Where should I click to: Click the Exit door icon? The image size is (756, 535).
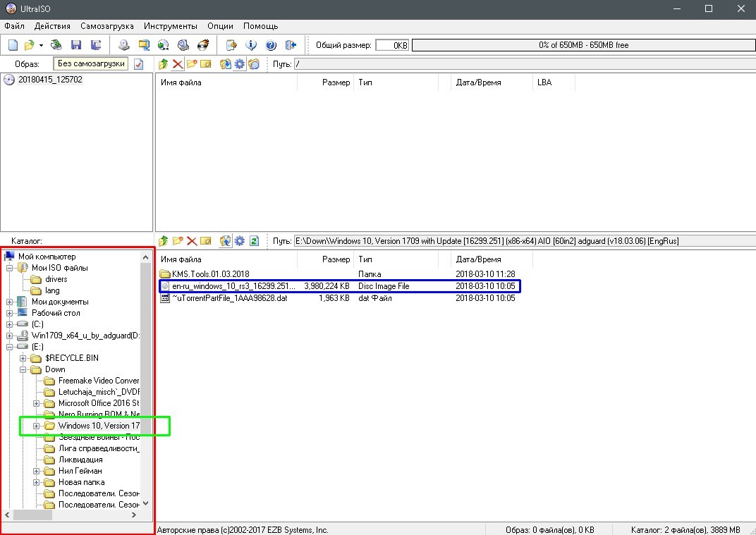pos(291,45)
